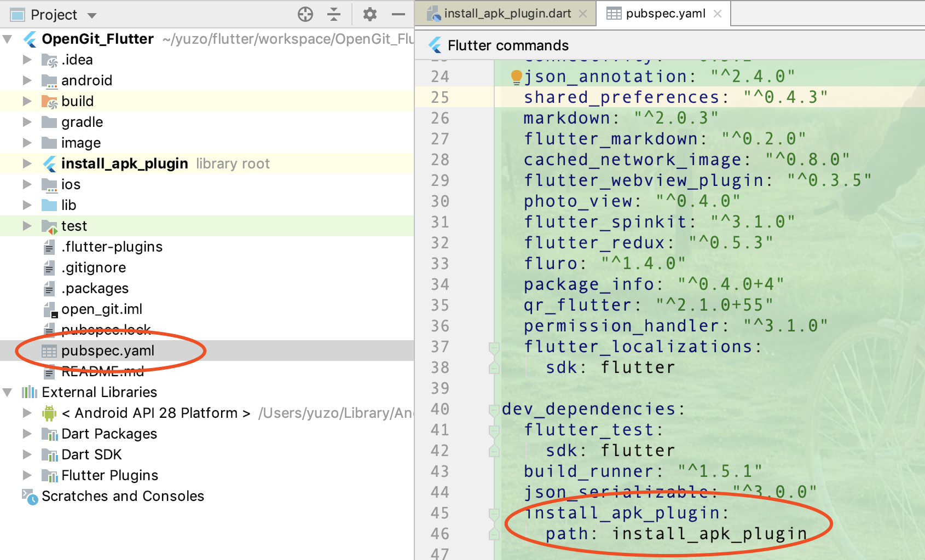Select the .gitignore file
The height and width of the screenshot is (560, 925).
pos(94,267)
